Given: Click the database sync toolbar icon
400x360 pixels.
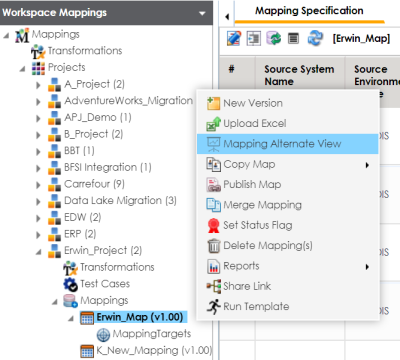Looking at the screenshot, I should (x=273, y=38).
